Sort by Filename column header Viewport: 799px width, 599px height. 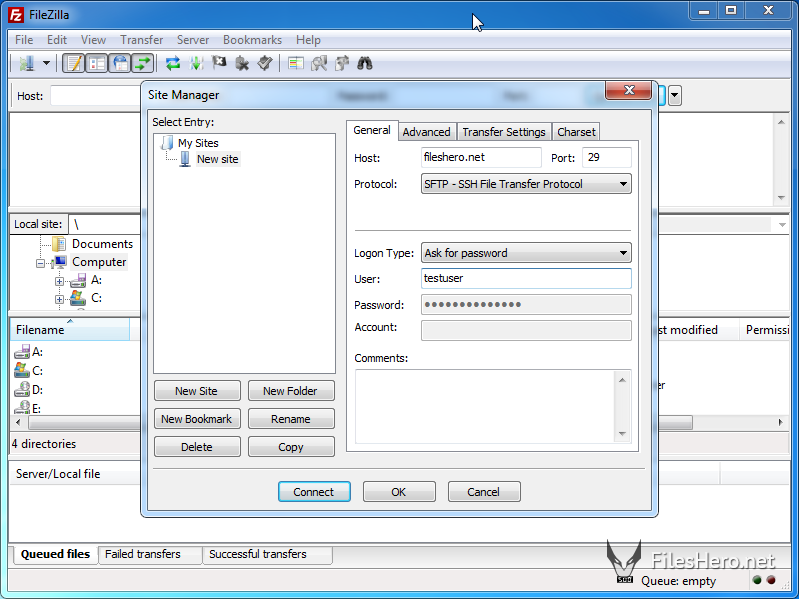click(70, 330)
